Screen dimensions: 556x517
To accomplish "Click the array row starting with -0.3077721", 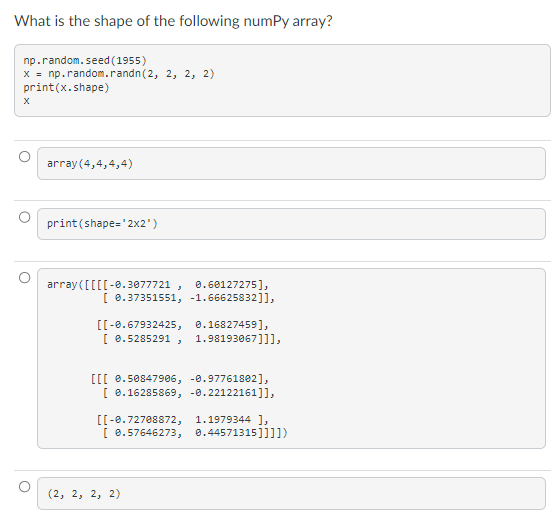I will [158, 284].
